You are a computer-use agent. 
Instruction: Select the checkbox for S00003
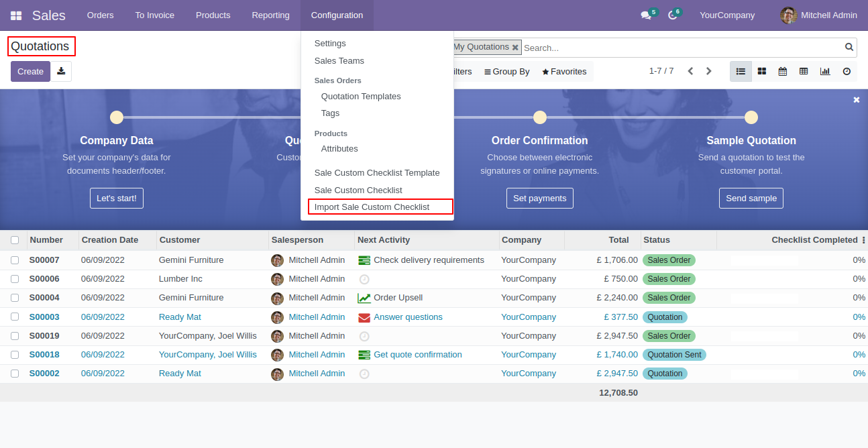point(15,317)
